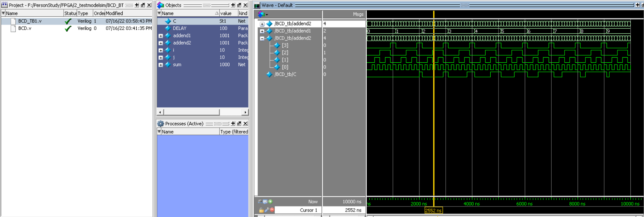Sort Project list by Modified column
This screenshot has height=217, width=644.
(128, 13)
